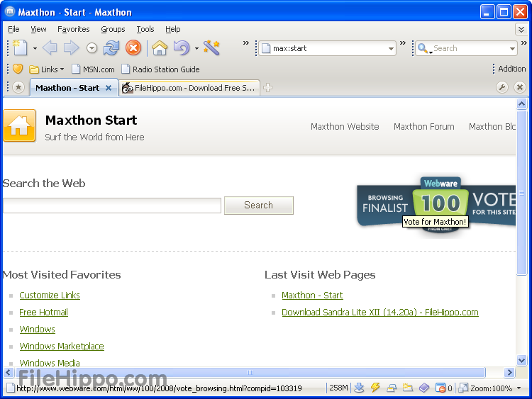532x399 pixels.
Task: Switch to the FileHippo.com tab
Action: [189, 88]
